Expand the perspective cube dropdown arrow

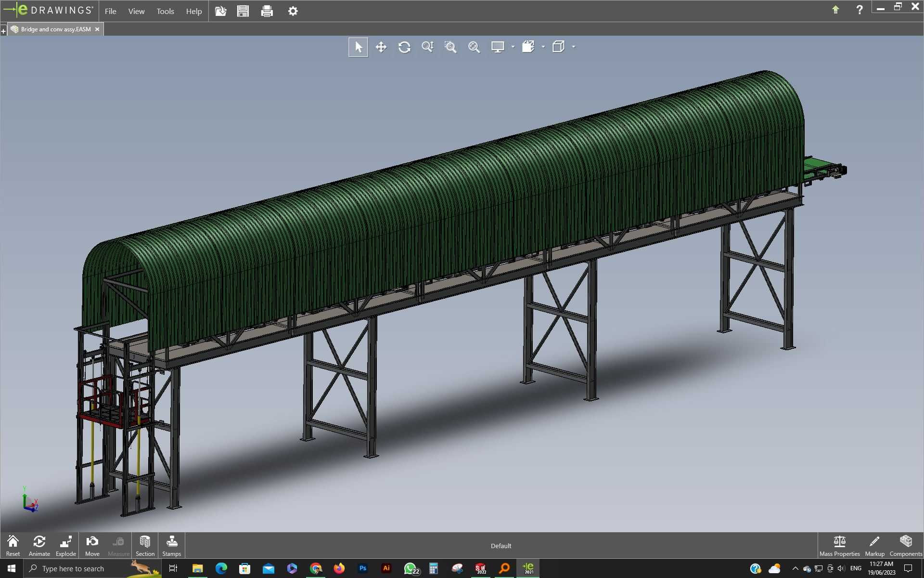(574, 47)
